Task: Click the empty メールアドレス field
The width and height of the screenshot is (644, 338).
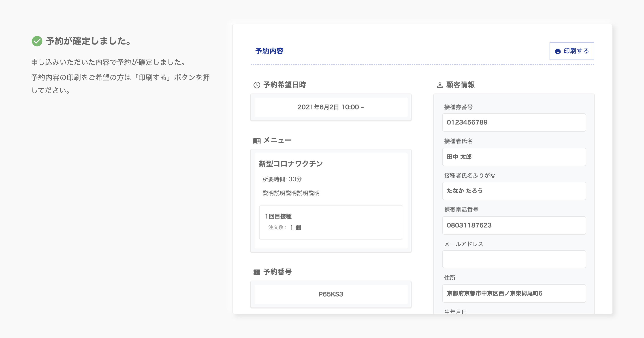Action: coord(514,259)
